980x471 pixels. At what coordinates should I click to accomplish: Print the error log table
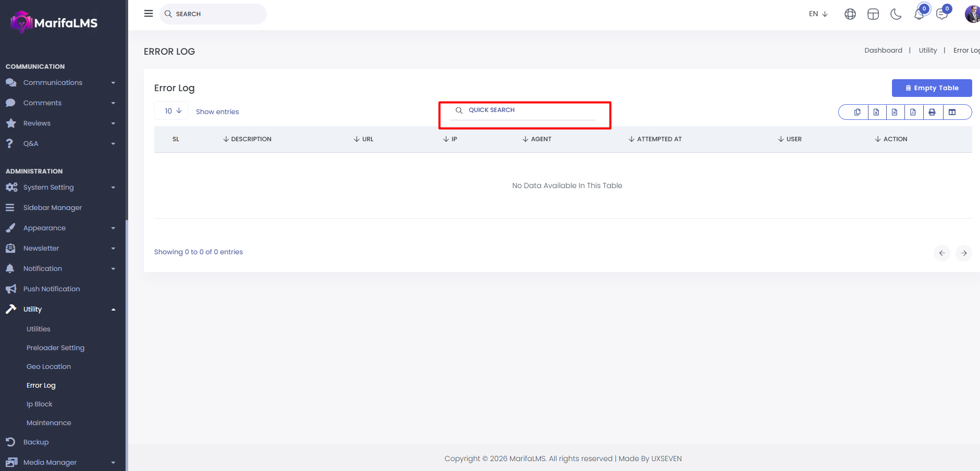[932, 112]
